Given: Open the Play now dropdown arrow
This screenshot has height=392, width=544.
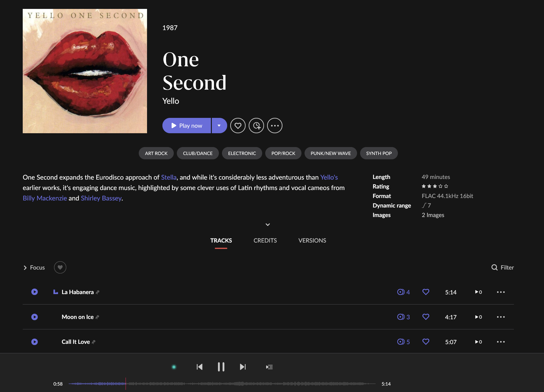Looking at the screenshot, I should 219,126.
